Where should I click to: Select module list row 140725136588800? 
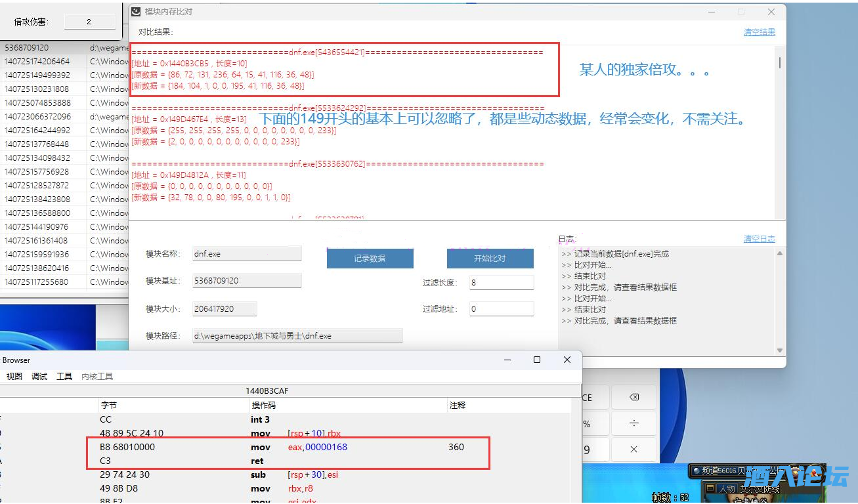64,213
